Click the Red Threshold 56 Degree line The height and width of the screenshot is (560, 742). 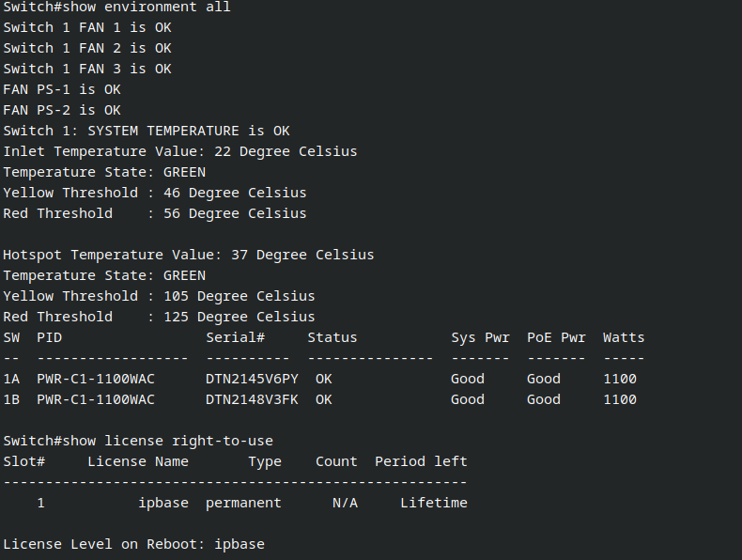(155, 213)
